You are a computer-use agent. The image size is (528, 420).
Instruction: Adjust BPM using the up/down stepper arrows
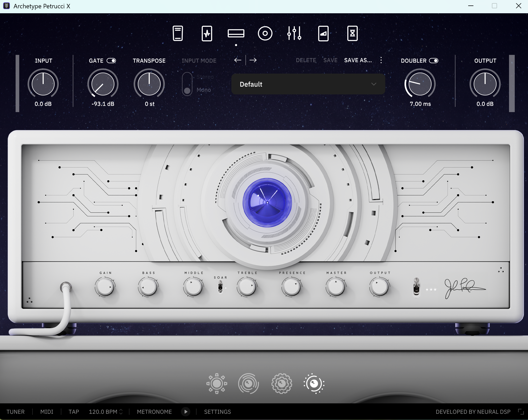121,412
